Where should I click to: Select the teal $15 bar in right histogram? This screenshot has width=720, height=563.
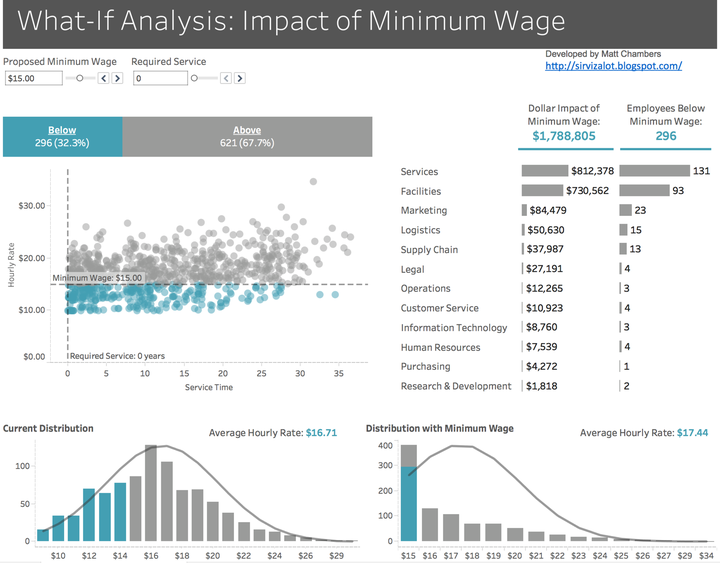409,504
